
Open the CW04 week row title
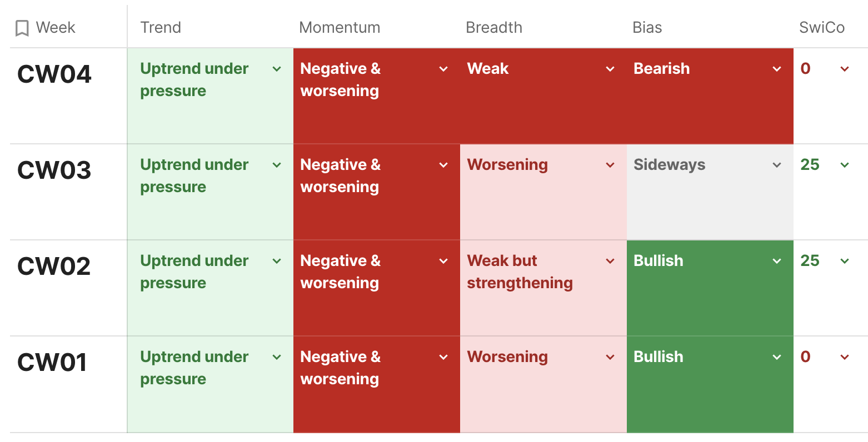(x=54, y=74)
